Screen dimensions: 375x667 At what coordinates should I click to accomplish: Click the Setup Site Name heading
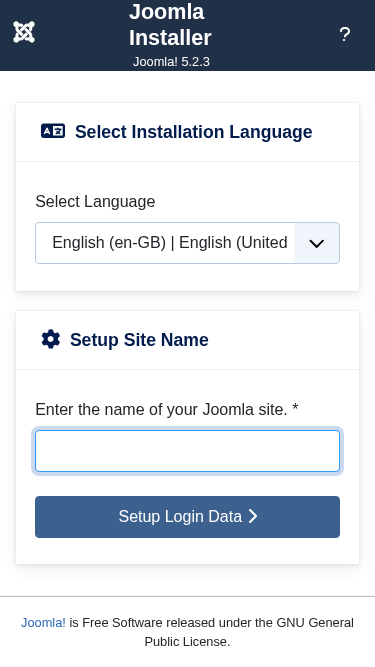pos(139,340)
